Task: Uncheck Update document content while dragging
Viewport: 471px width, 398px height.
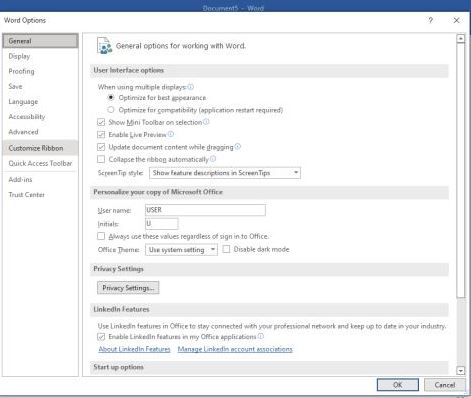Action: pyautogui.click(x=101, y=147)
